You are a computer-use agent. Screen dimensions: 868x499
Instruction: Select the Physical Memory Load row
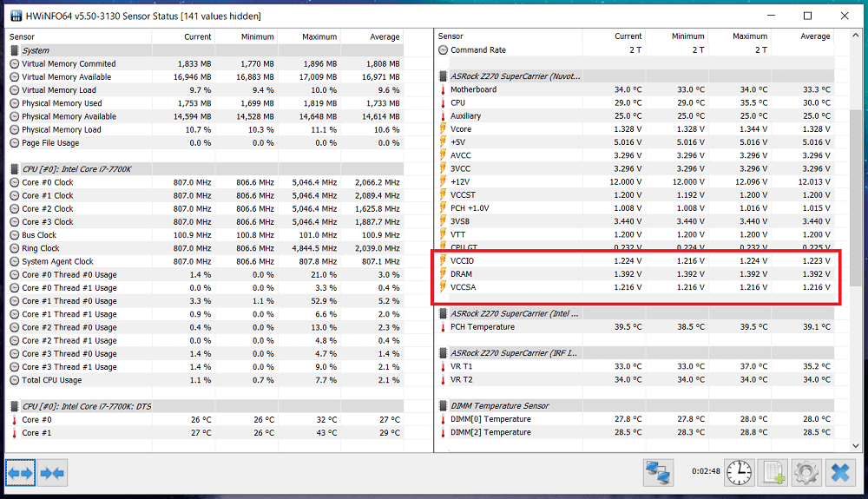206,129
